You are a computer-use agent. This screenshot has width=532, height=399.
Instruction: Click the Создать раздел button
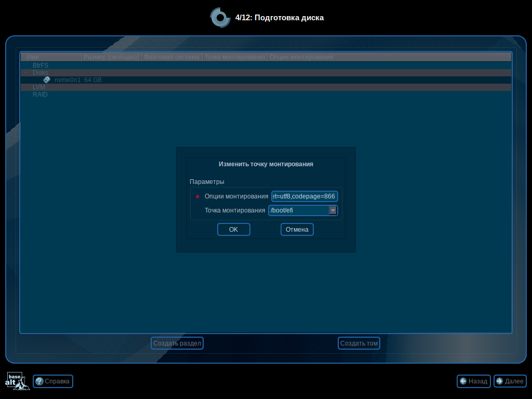click(x=177, y=343)
